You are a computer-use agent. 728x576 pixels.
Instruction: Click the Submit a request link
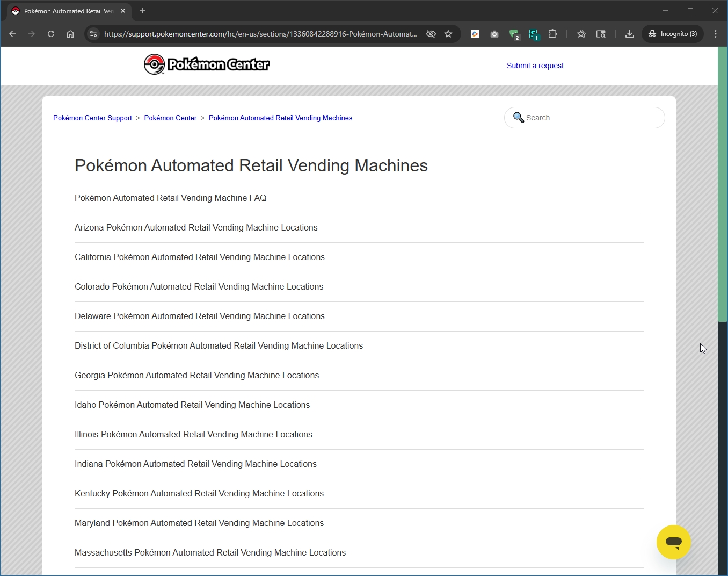click(x=535, y=66)
